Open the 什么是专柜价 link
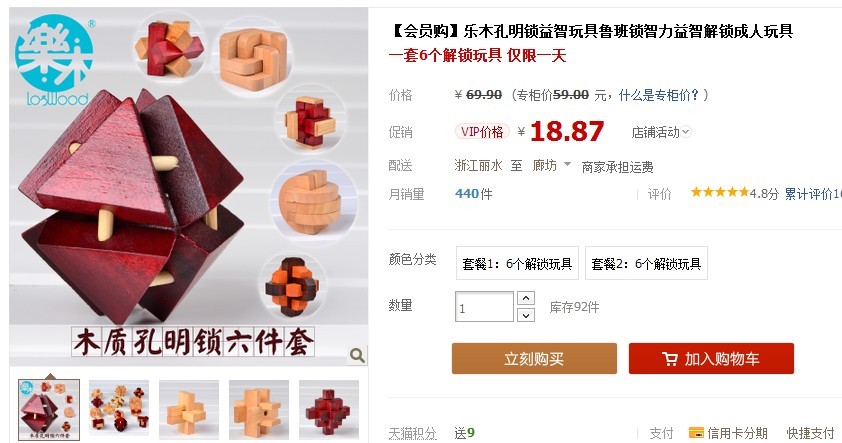 click(659, 95)
